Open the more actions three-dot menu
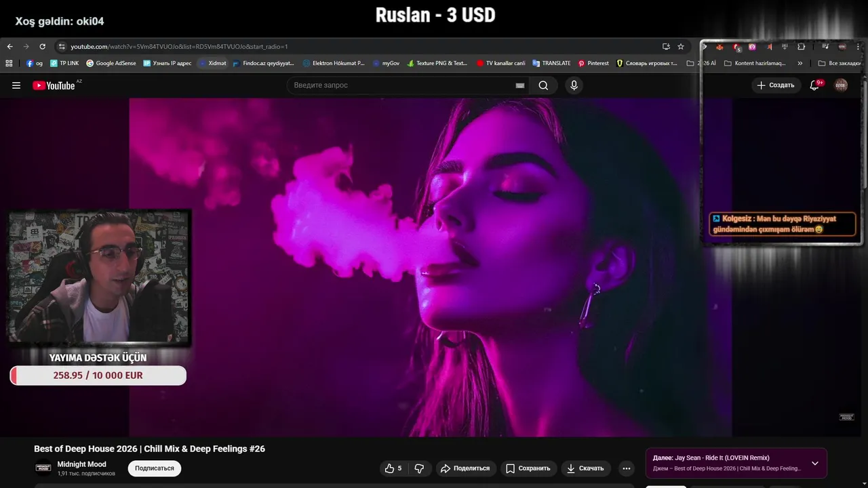 [x=627, y=468]
